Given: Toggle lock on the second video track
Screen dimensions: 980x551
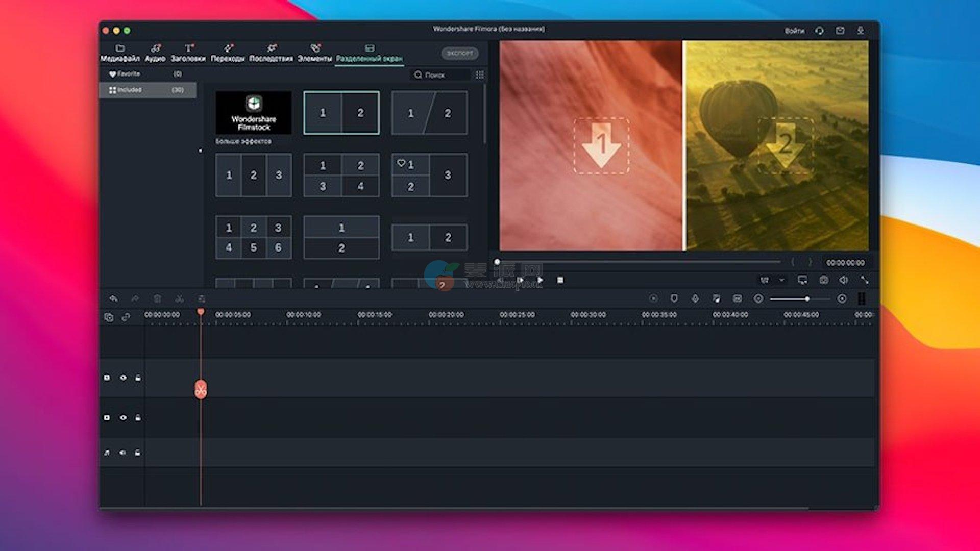Looking at the screenshot, I should point(138,418).
